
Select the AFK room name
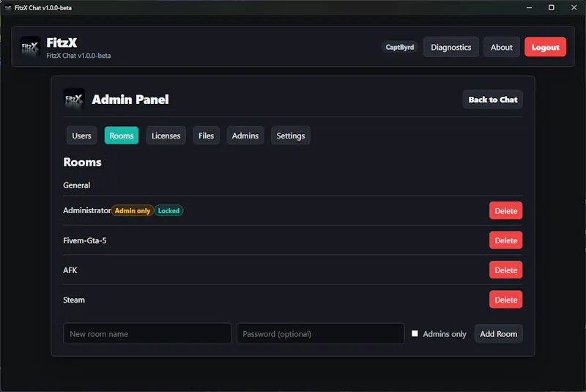tap(70, 270)
